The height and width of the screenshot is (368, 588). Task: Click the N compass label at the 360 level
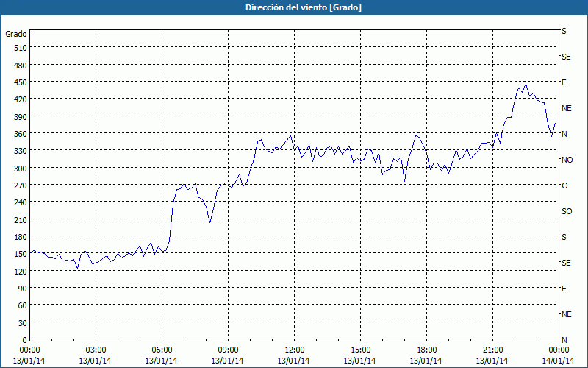pos(564,134)
